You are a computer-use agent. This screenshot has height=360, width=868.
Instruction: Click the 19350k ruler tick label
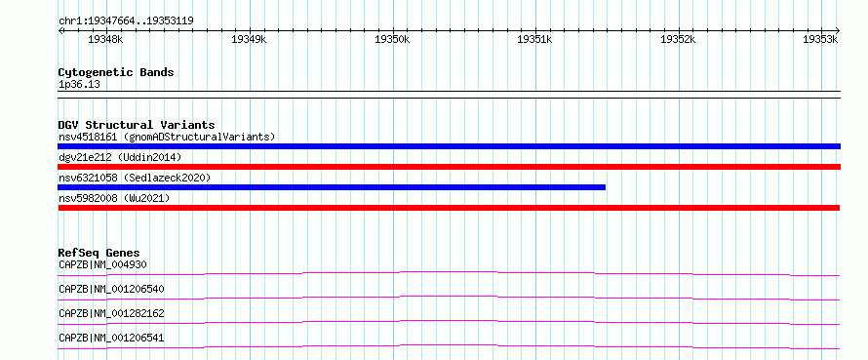tap(392, 39)
